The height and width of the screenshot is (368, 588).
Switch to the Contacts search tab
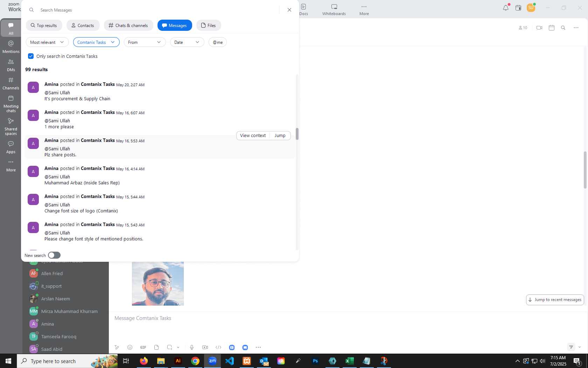tap(83, 25)
